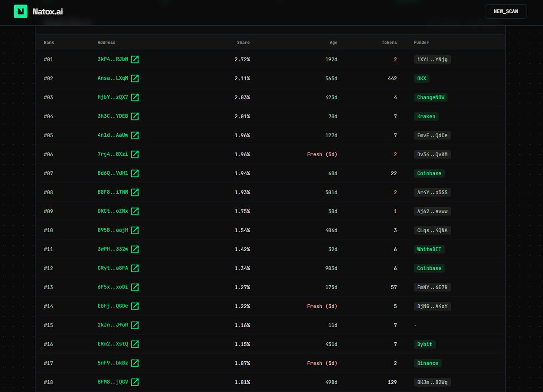Click the BKJm..82Wq funder tag
Viewport: 543px width, 392px height.
tap(432, 382)
